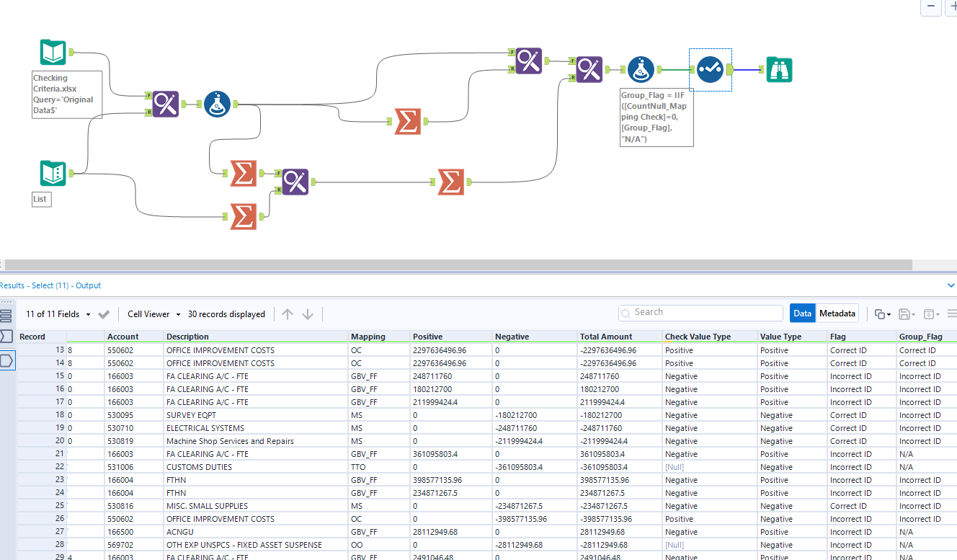Switch to the Metadata tab

point(837,313)
